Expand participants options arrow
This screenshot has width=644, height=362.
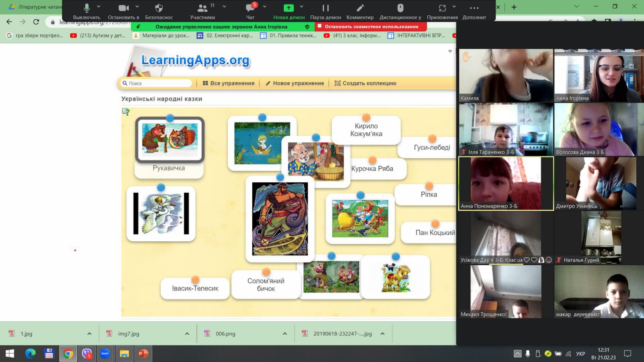coord(224,7)
